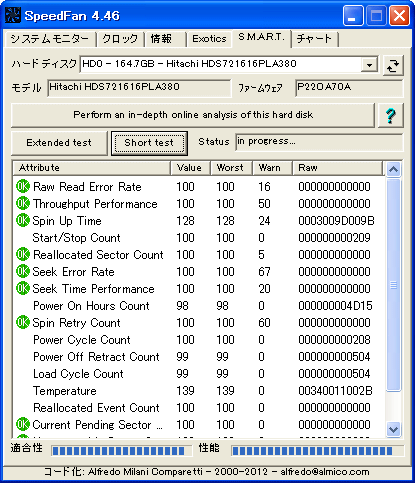The height and width of the screenshot is (483, 415).
Task: Select the Temperature attribute row
Action: [x=199, y=391]
